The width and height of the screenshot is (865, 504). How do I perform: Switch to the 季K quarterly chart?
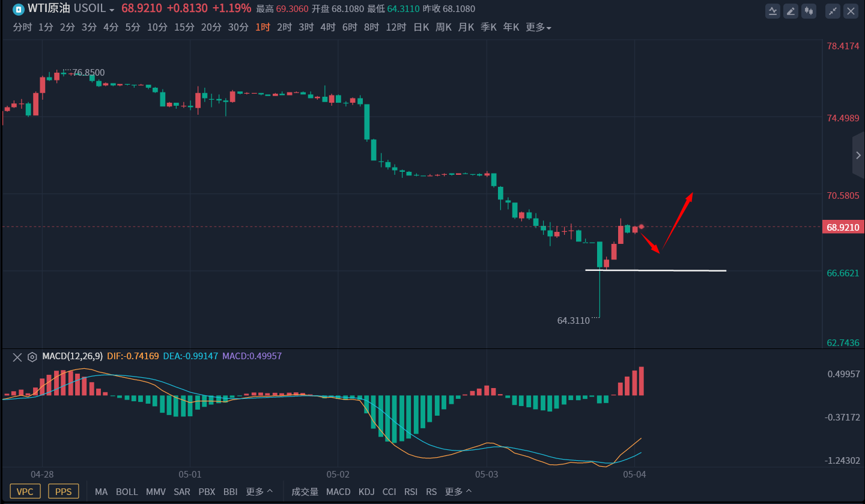pos(488,27)
